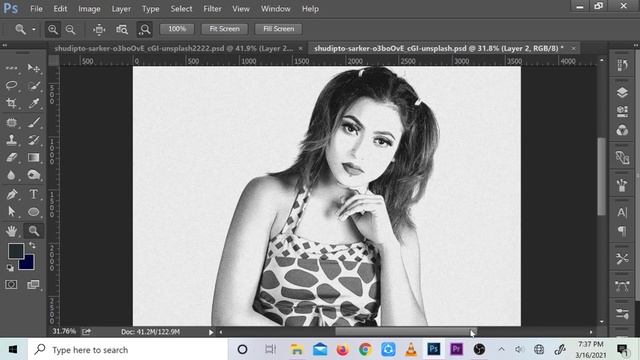Image resolution: width=640 pixels, height=360 pixels.
Task: Open the Layers panel icon
Action: tap(622, 93)
